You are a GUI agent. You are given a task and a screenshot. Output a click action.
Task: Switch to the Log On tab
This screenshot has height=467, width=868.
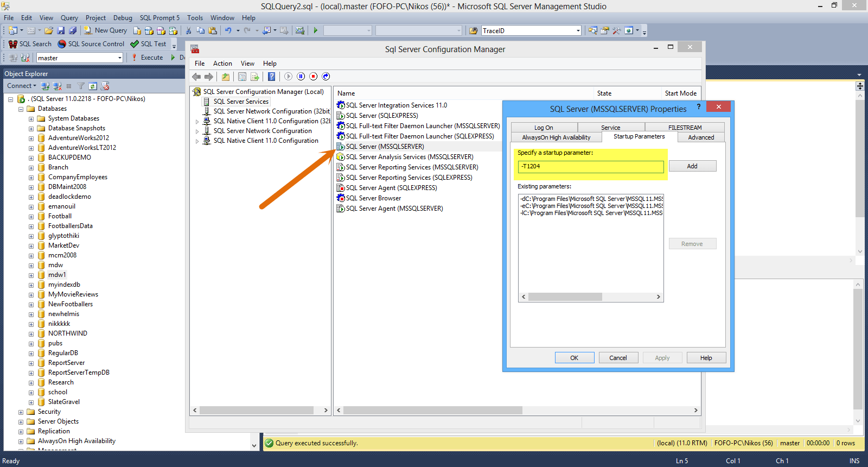coord(544,128)
